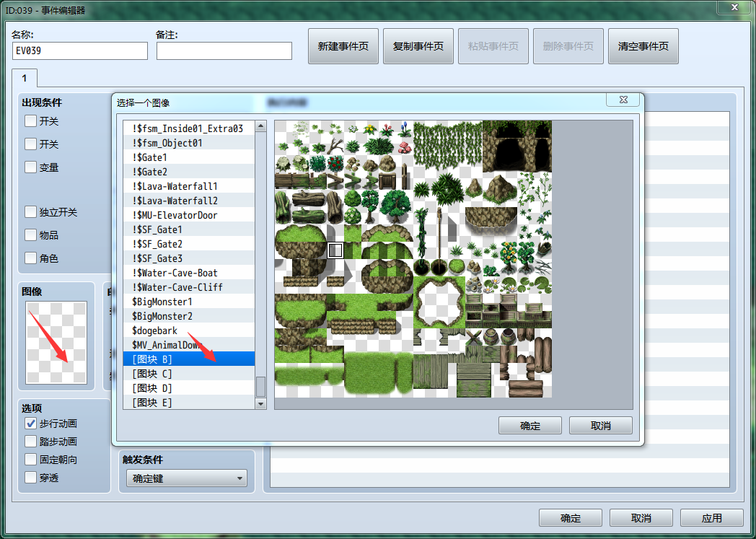Select the cave entrance tile in tileset preview
Screen dimensions: 756x539
pyautogui.click(x=517, y=147)
